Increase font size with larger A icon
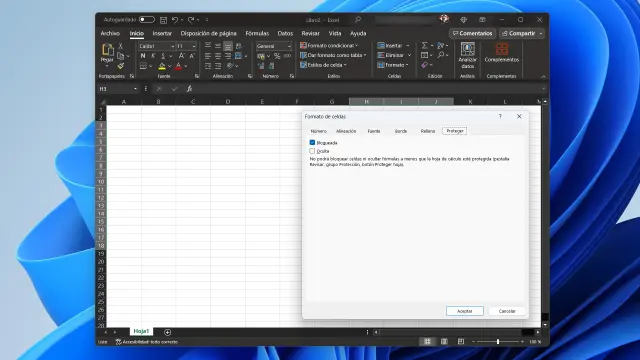The image size is (640, 360). [182, 56]
